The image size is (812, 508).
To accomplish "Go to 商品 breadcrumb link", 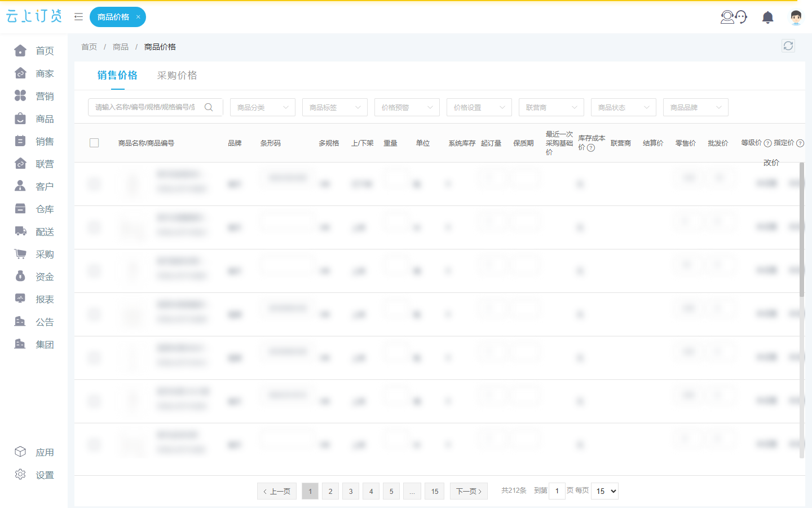I will tap(121, 47).
